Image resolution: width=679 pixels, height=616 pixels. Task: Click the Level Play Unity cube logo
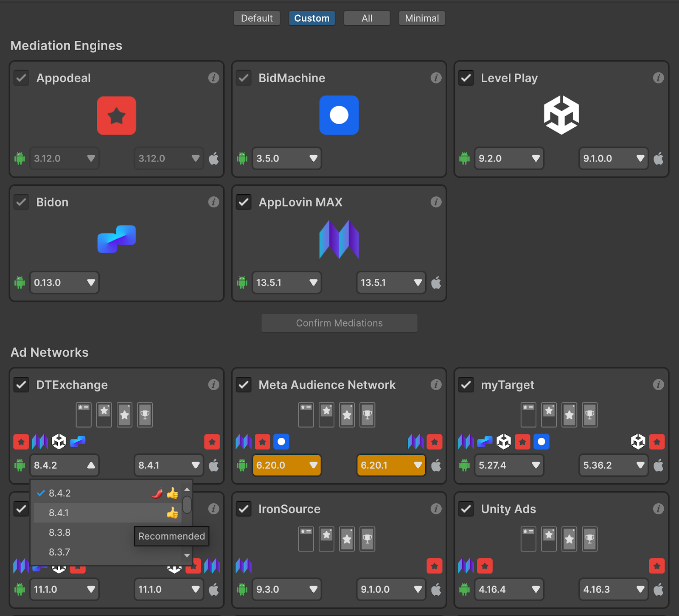(x=561, y=115)
